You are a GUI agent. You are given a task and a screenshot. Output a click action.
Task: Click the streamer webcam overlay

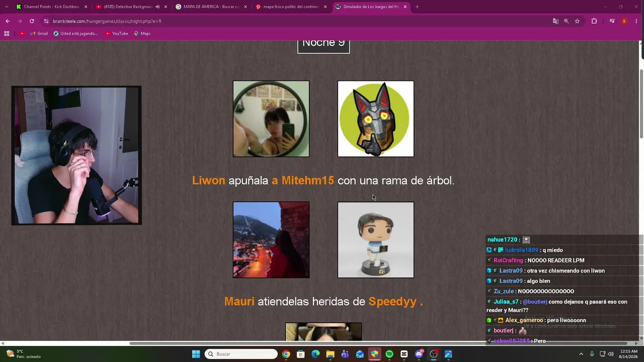pyautogui.click(x=76, y=155)
